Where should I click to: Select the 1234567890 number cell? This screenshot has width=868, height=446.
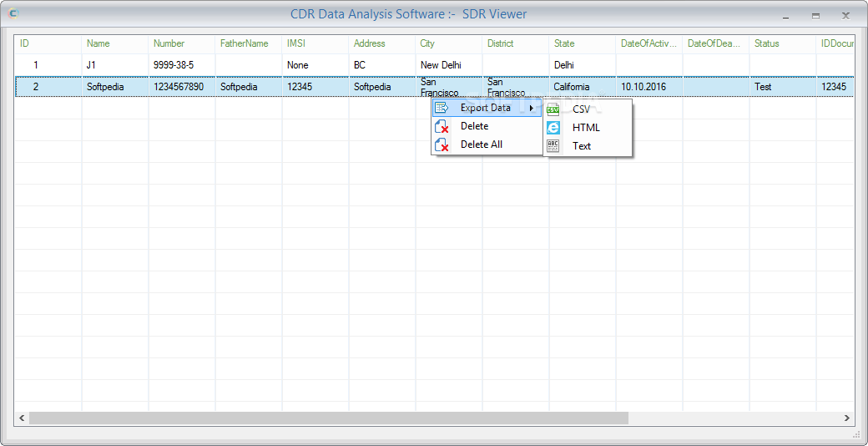(x=182, y=86)
